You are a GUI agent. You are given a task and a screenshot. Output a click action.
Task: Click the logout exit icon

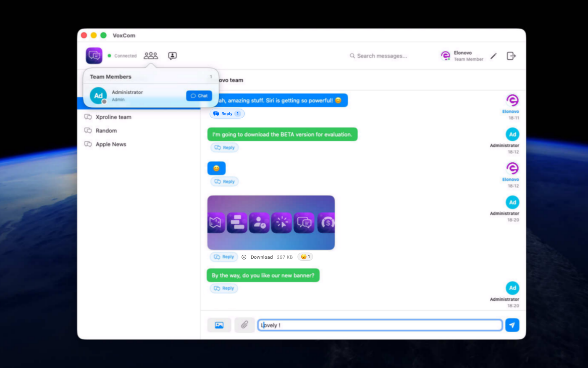511,56
